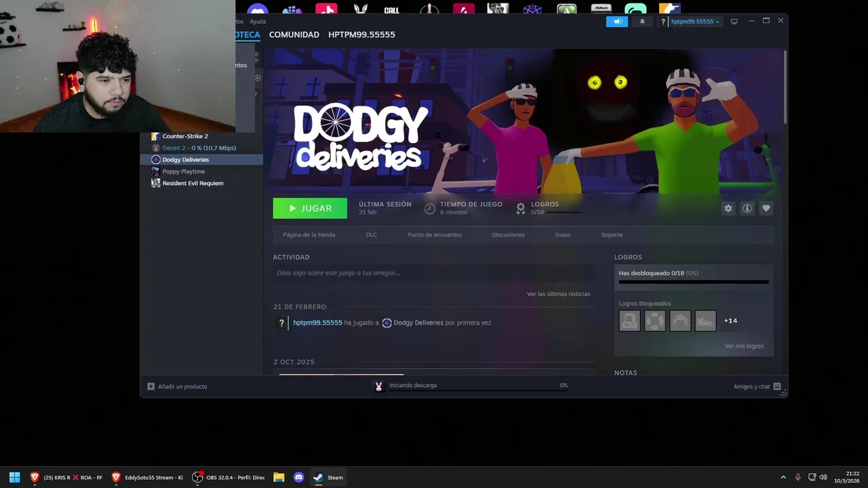The height and width of the screenshot is (488, 868).
Task: Open the COMUNIDAD tab
Action: 294,35
